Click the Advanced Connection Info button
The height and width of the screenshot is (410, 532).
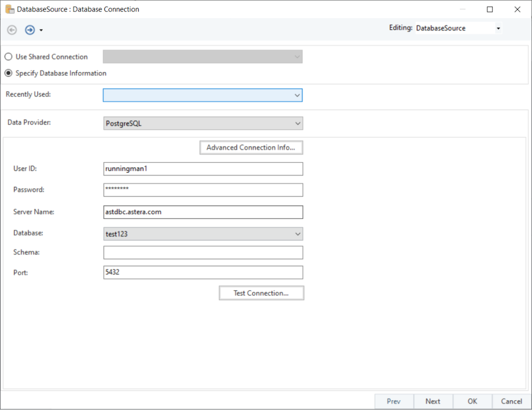251,147
